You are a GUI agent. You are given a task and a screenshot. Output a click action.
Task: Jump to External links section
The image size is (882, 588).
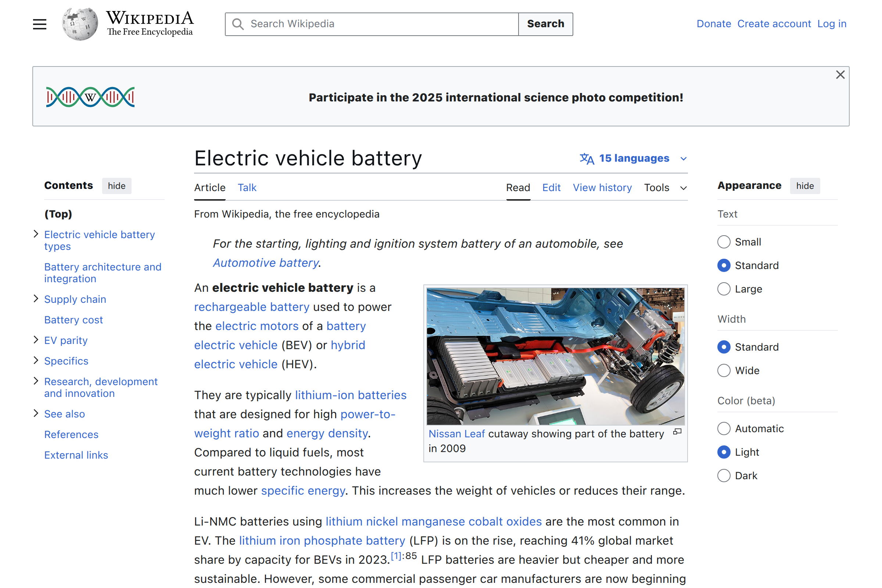(76, 455)
